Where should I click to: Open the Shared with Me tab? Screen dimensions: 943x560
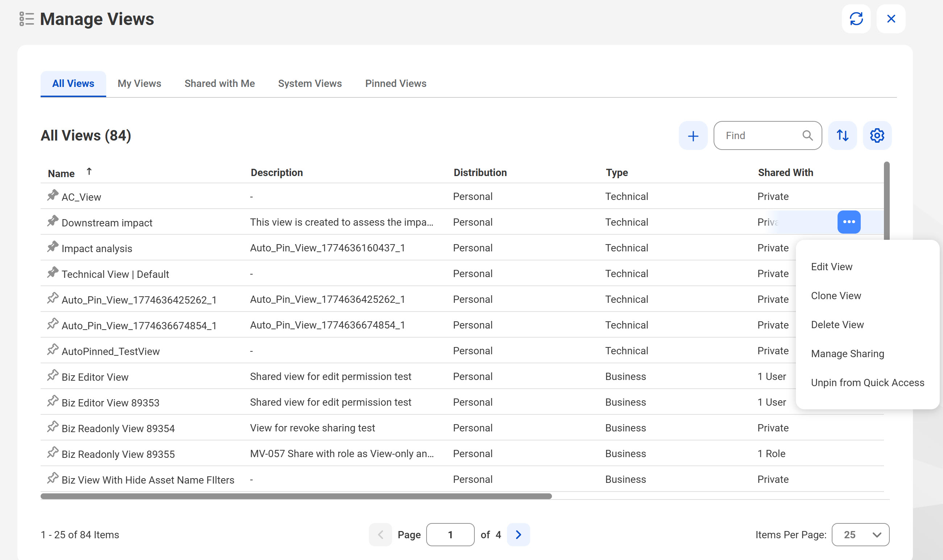click(220, 83)
